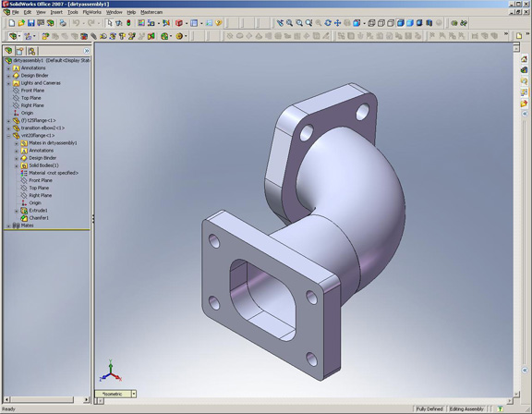This screenshot has width=532, height=414.
Task: Open the File menu
Action: point(16,12)
